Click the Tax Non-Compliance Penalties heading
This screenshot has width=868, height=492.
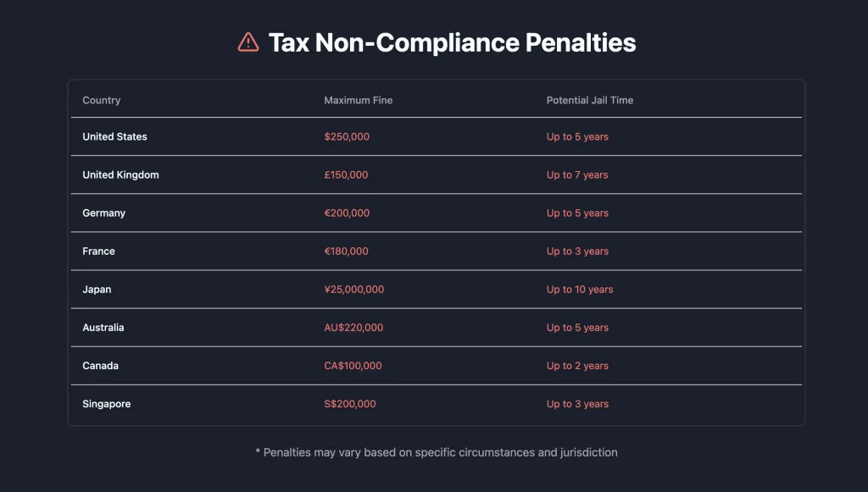(x=453, y=42)
